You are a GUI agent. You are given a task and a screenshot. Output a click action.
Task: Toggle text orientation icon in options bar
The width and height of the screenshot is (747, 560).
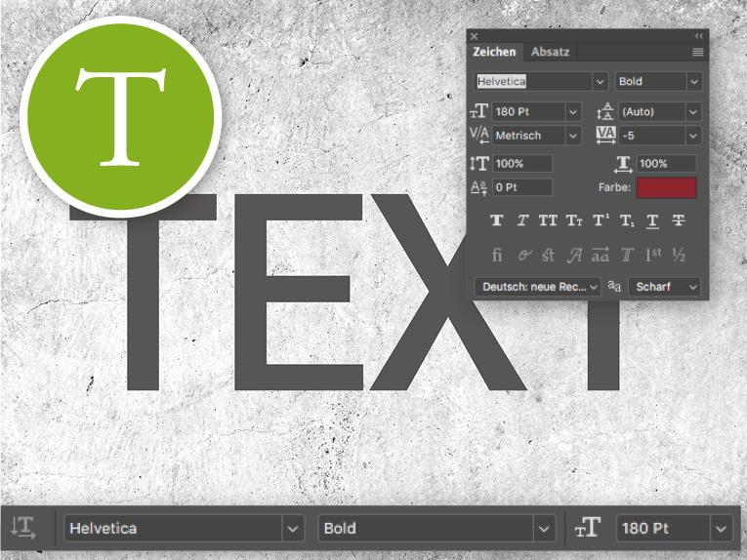coord(23,528)
